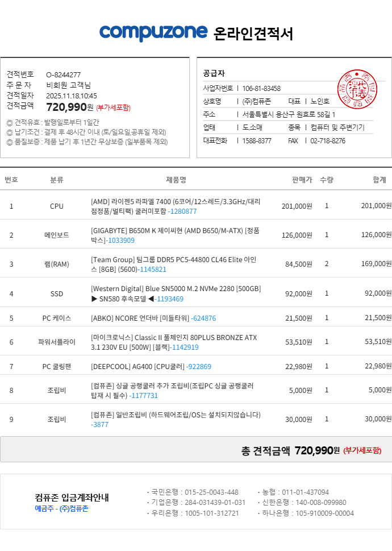Click the 견적번호 O-8244277 value

63,74
